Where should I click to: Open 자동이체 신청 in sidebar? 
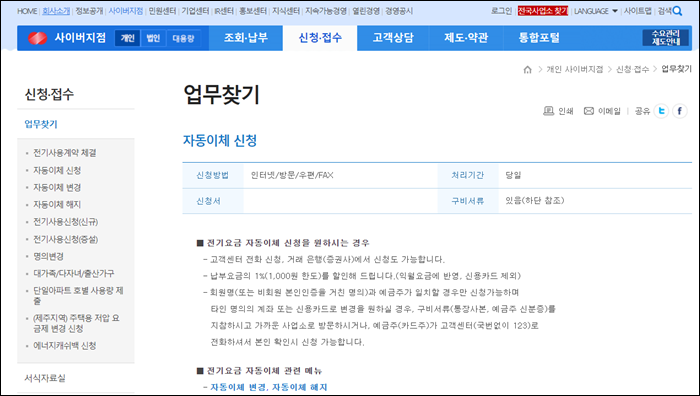(57, 170)
